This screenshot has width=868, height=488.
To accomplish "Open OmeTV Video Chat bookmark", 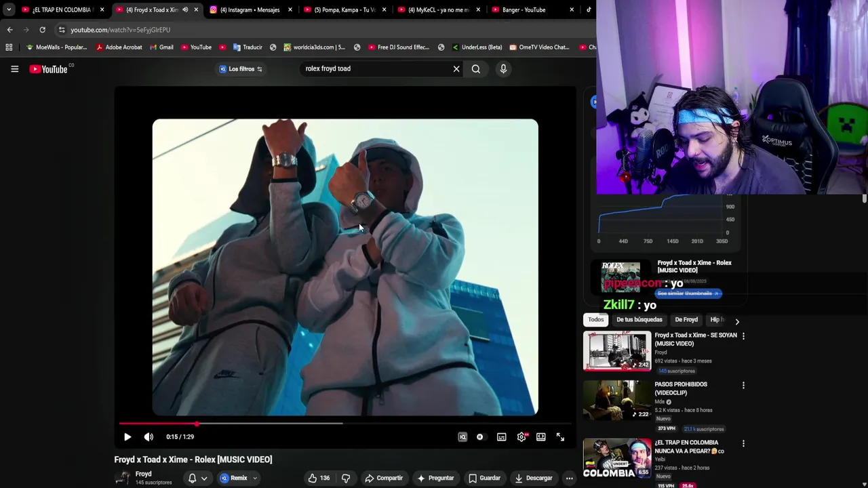I will (x=539, y=47).
